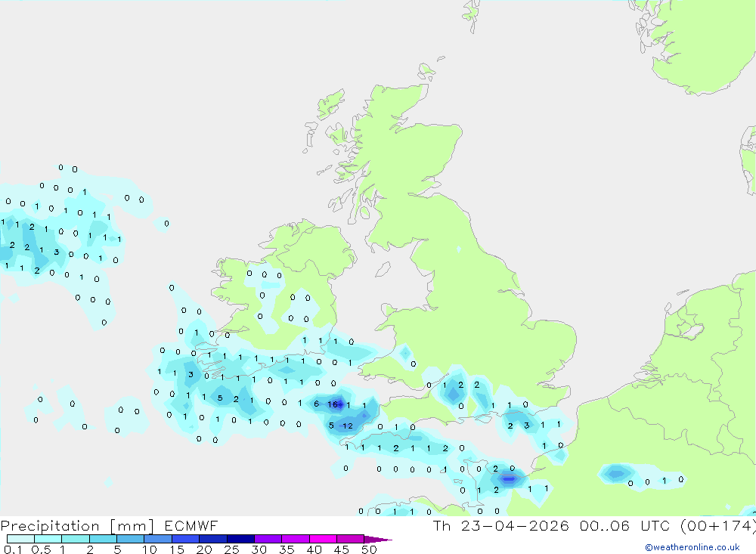
Task: Click the 20–25 mm navy legend box
Action: pos(213,539)
